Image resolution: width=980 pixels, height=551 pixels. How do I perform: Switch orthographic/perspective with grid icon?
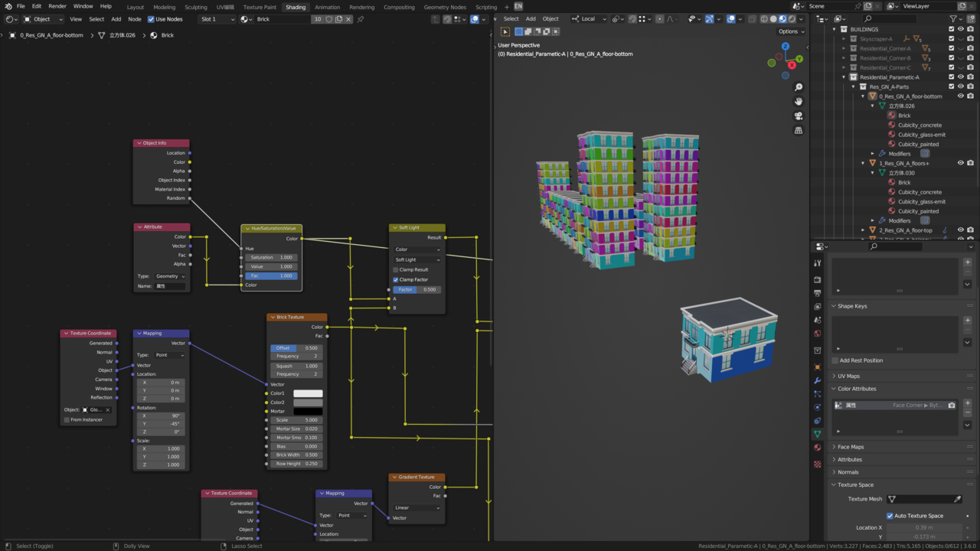click(x=799, y=130)
